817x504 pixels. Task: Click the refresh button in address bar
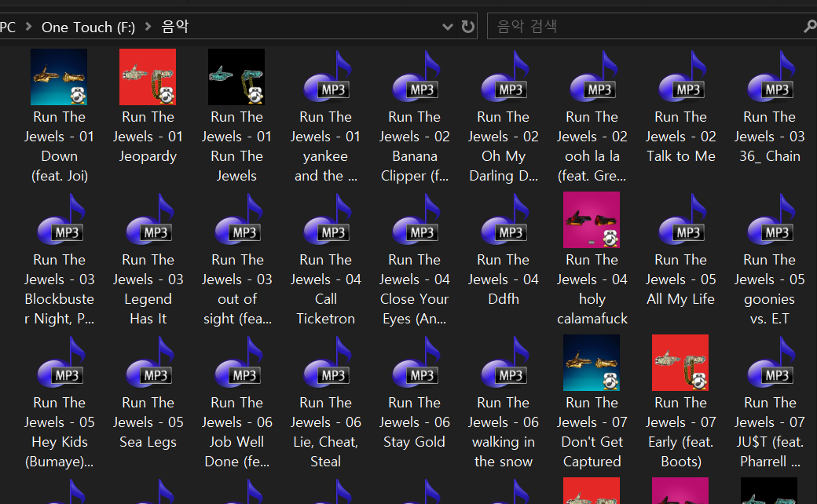point(468,27)
